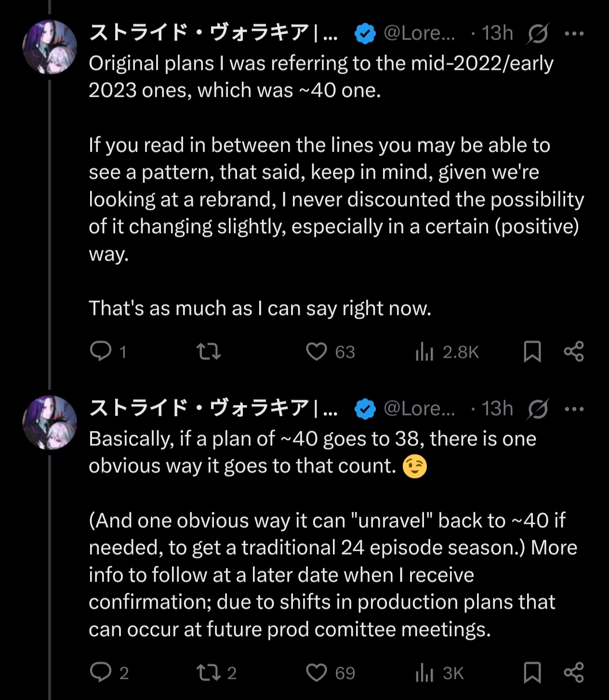Image resolution: width=609 pixels, height=700 pixels.
Task: Open the first tweet author's profile picture
Action: coord(50,47)
